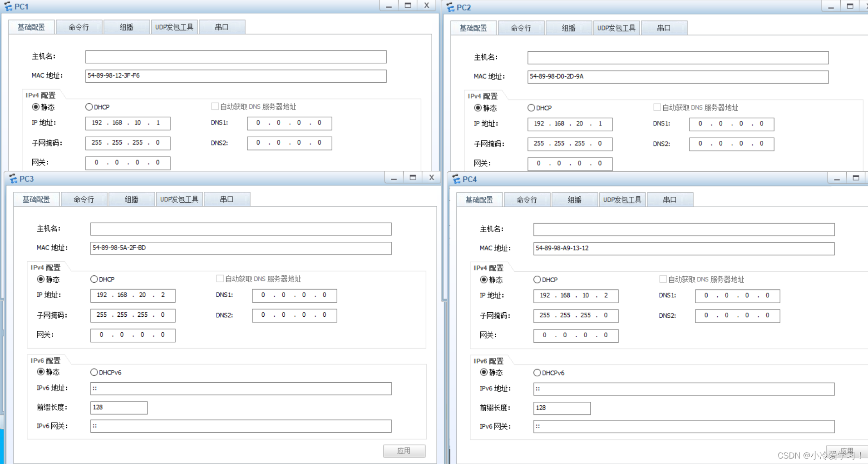
Task: Click the IPv6 地址 field in PC4
Action: (684, 389)
